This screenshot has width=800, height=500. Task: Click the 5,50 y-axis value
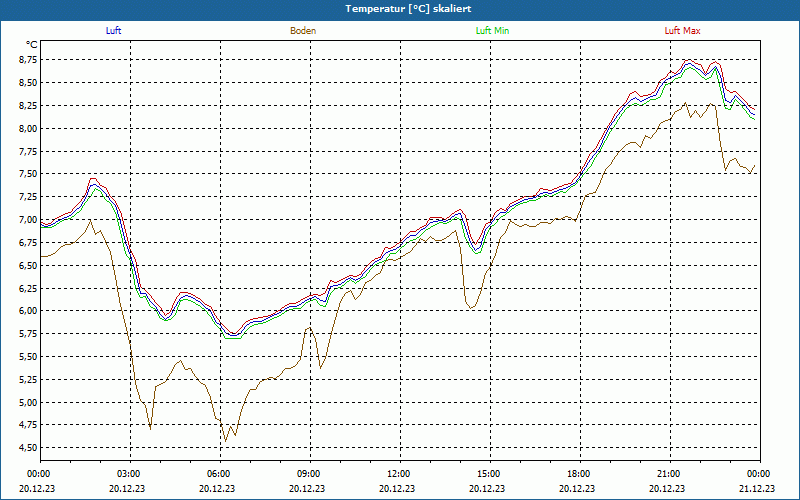(x=27, y=357)
